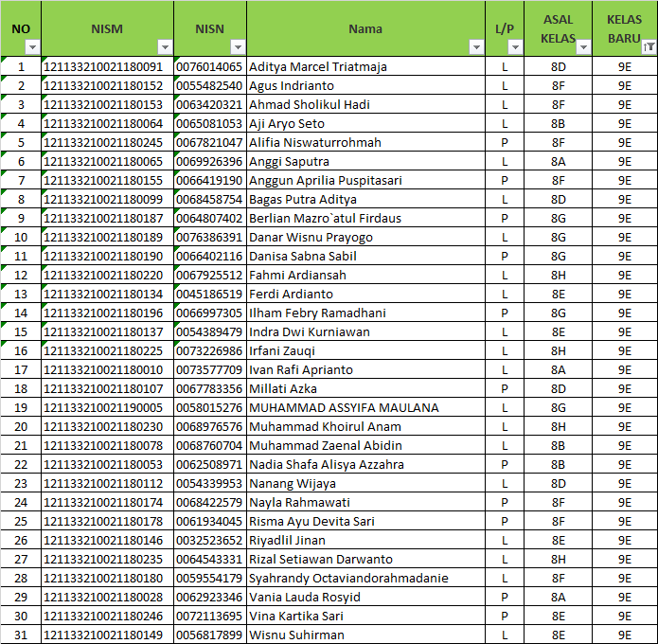
Task: Select the name cell Anggun Aprilia Puspitasari
Action: [366, 181]
